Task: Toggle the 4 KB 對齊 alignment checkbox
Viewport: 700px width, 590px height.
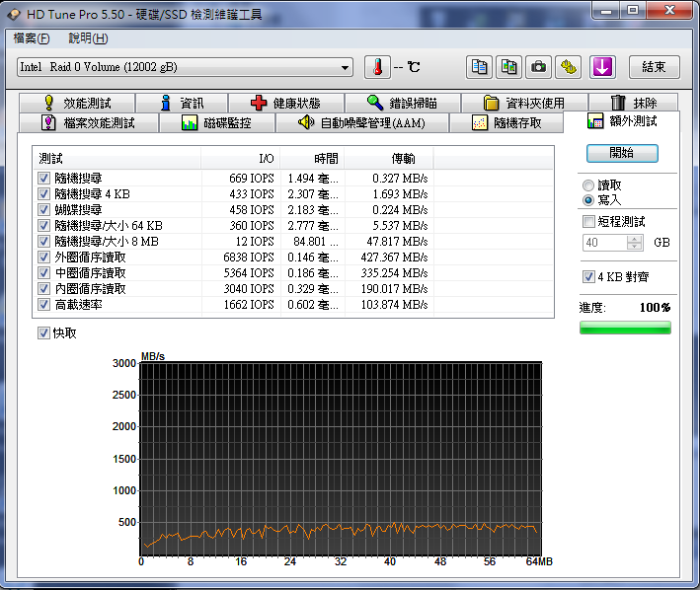Action: click(x=588, y=276)
